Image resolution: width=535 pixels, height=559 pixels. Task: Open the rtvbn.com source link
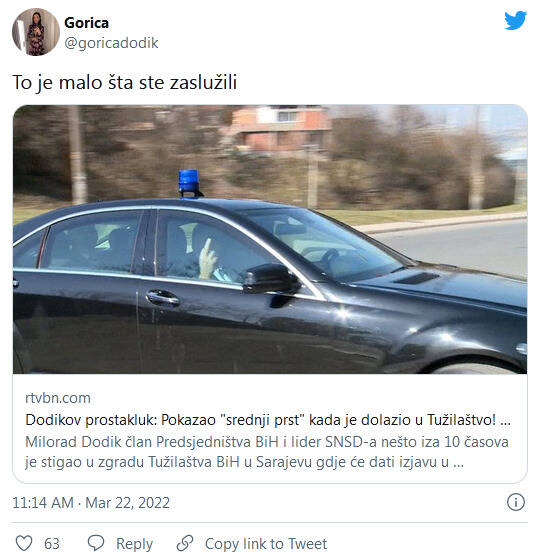point(58,398)
